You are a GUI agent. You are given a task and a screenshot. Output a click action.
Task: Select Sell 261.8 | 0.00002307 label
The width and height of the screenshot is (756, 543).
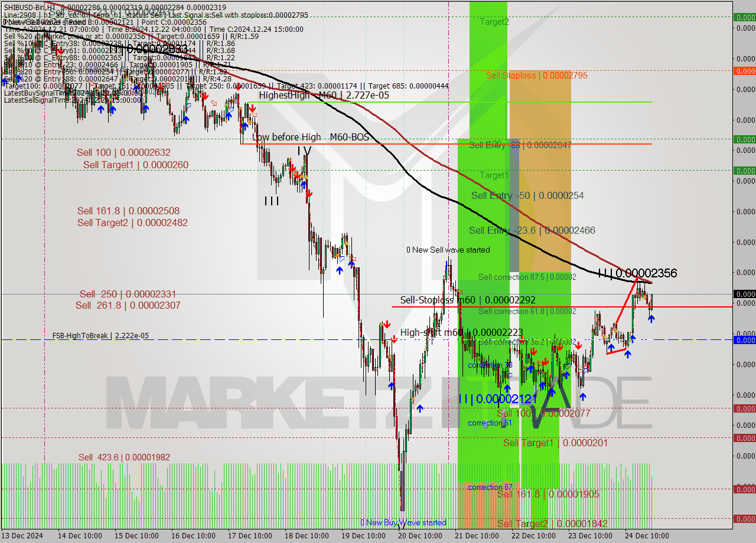click(128, 305)
